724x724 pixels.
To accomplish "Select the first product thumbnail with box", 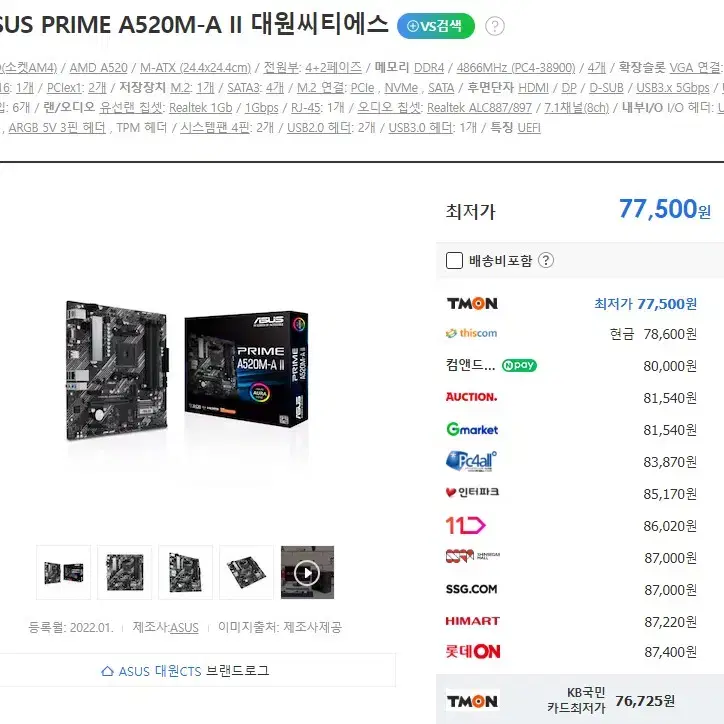I will click(x=64, y=573).
